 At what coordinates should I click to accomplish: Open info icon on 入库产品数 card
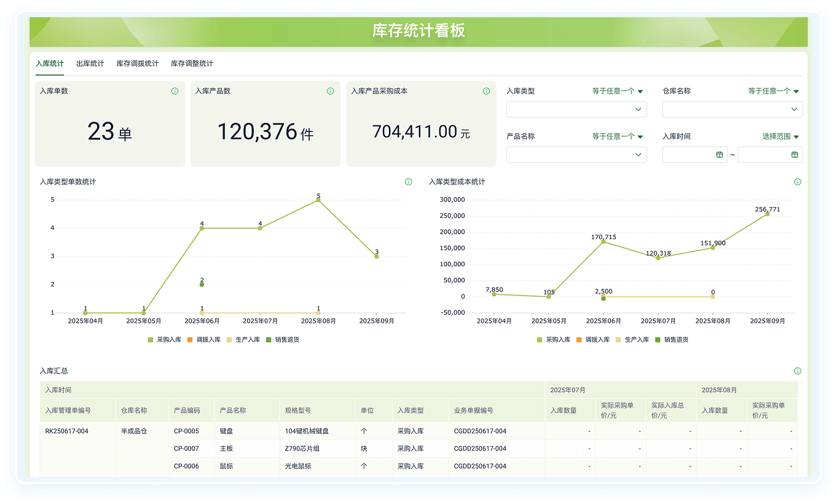click(330, 91)
